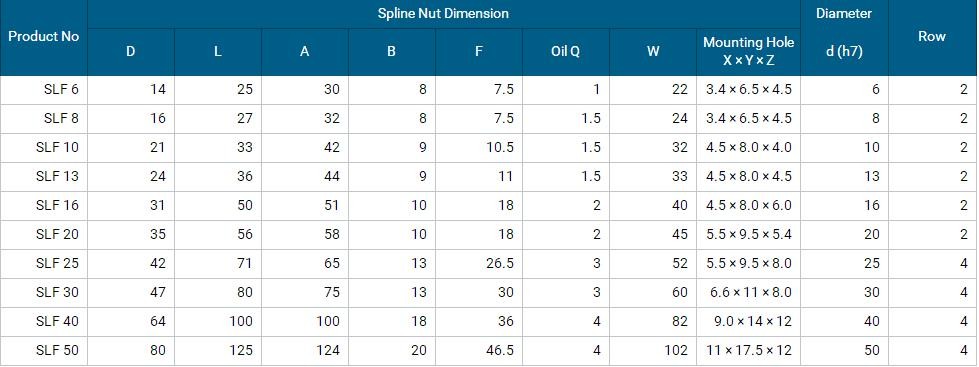The image size is (979, 367).
Task: Click the Row column header
Action: click(932, 37)
